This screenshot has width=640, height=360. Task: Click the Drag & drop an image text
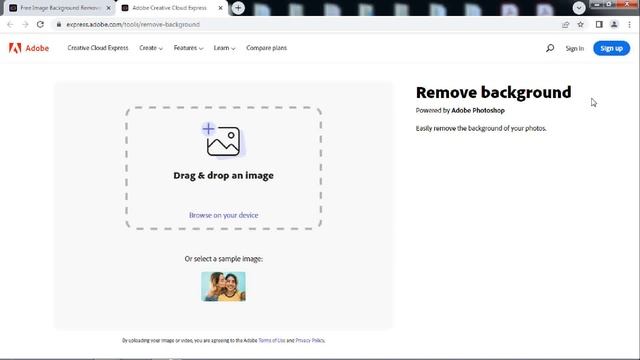(x=223, y=176)
